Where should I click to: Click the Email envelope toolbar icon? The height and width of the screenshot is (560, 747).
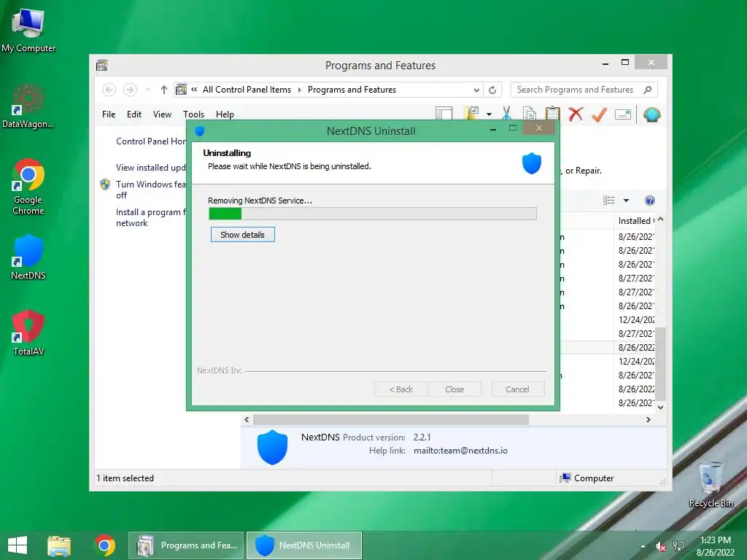623,114
